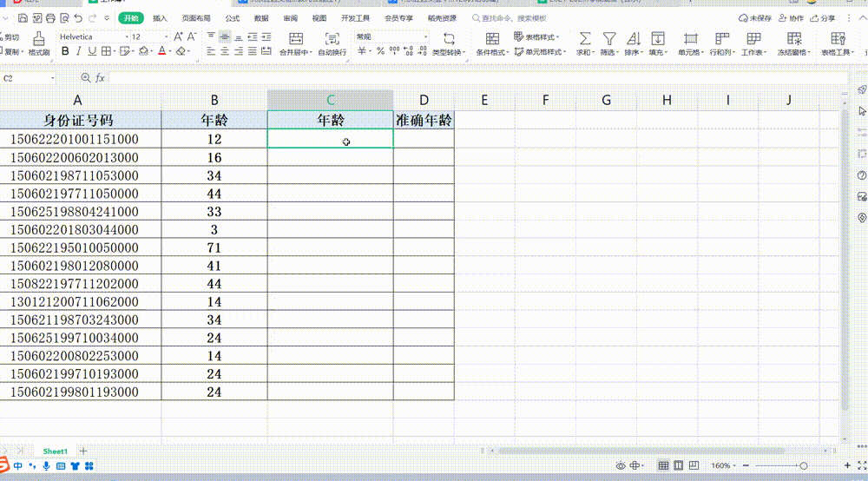Select cell B4 containing 16

tap(214, 157)
